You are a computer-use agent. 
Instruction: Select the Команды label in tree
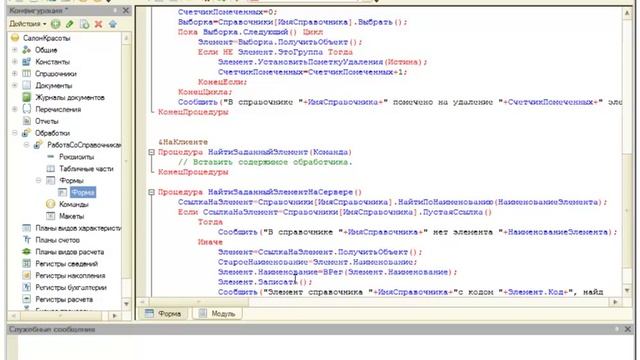pyautogui.click(x=73, y=204)
